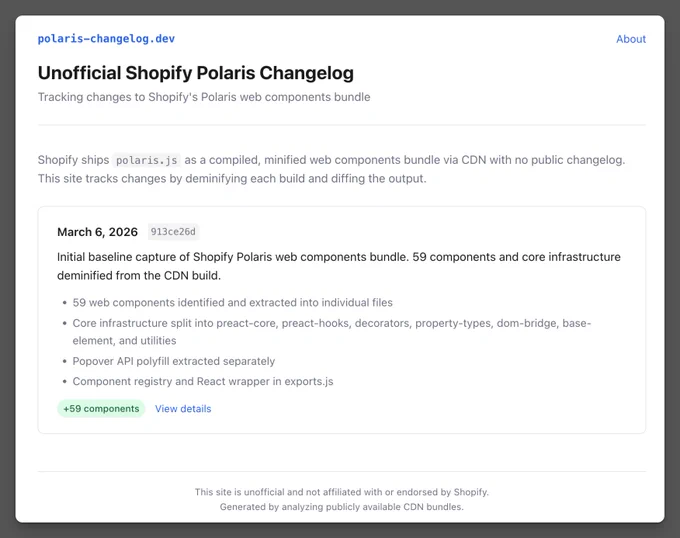Go to the About page
Screen dimensions: 680x538
[x=631, y=39]
